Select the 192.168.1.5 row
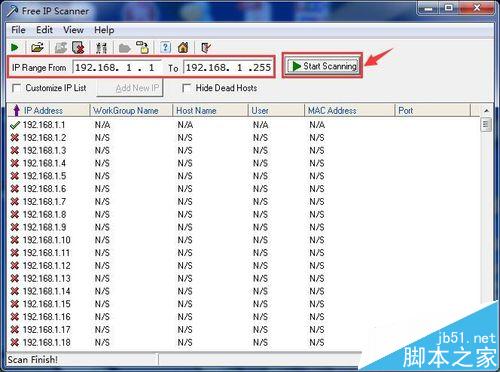 point(243,176)
